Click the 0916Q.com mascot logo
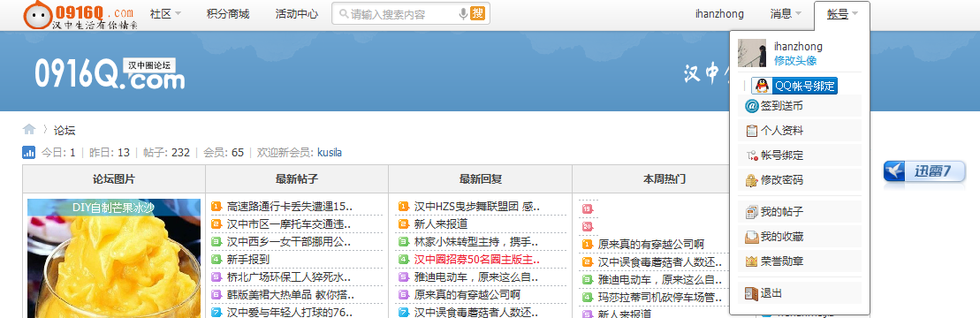The height and width of the screenshot is (318, 980). point(80,15)
